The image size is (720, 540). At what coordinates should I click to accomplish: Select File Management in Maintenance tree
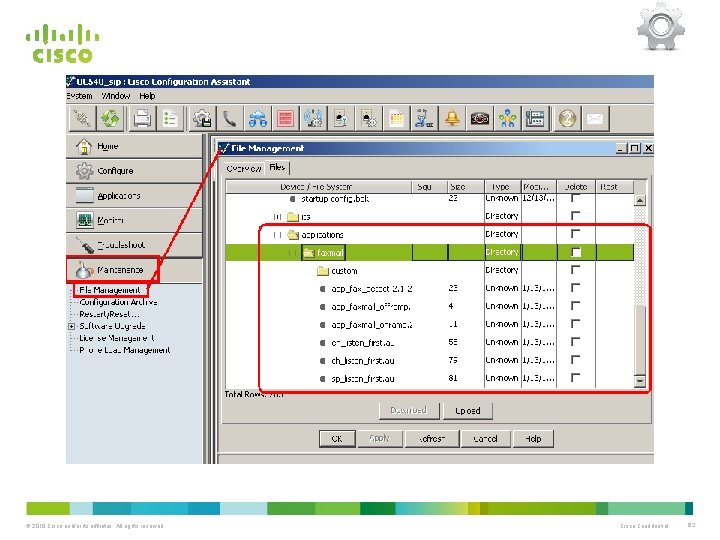pyautogui.click(x=110, y=290)
